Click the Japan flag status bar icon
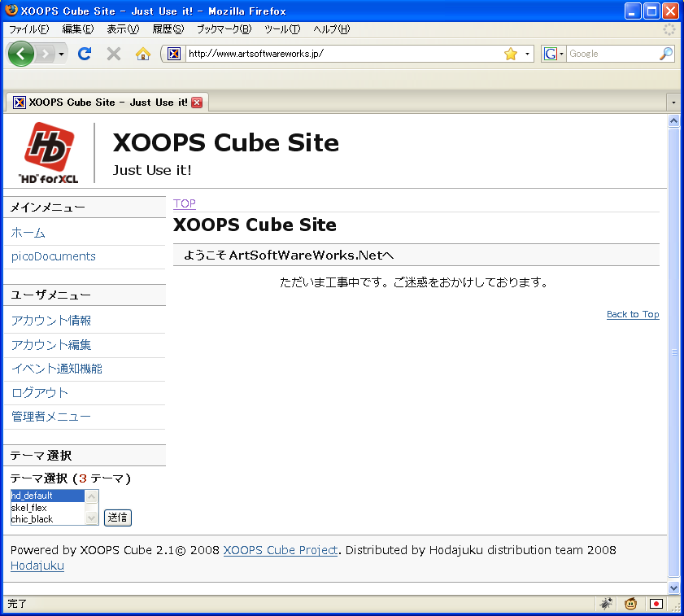 656,604
